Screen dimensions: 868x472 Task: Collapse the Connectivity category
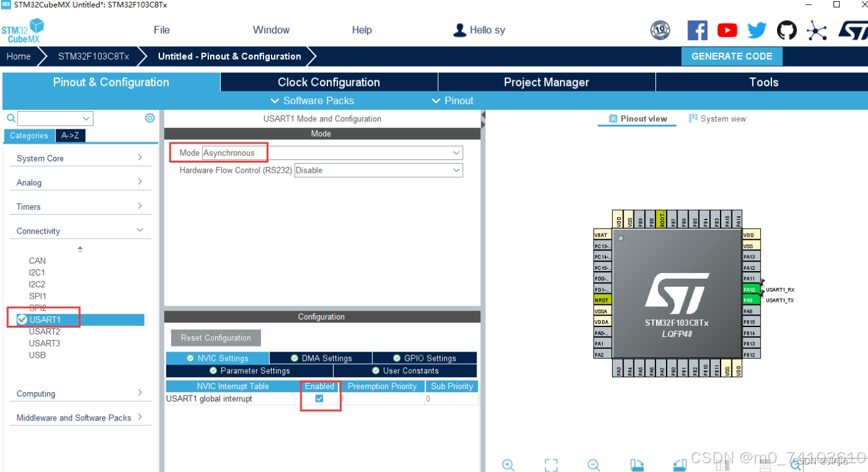80,231
